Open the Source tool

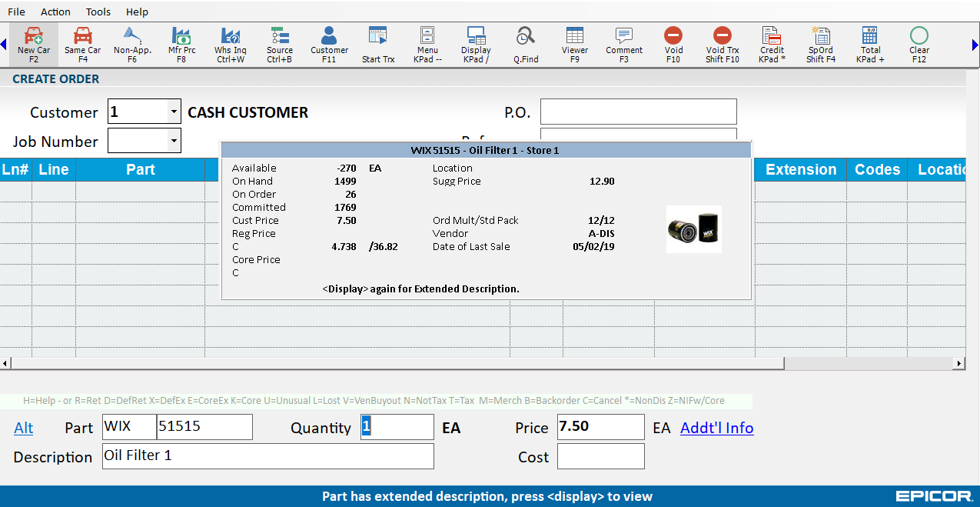point(279,44)
